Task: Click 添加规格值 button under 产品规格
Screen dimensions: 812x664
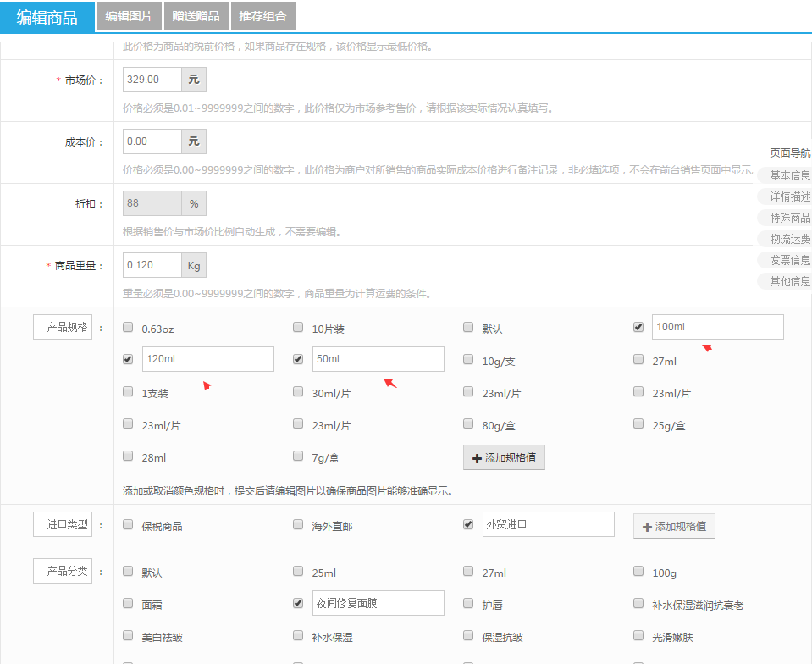Action: 504,458
